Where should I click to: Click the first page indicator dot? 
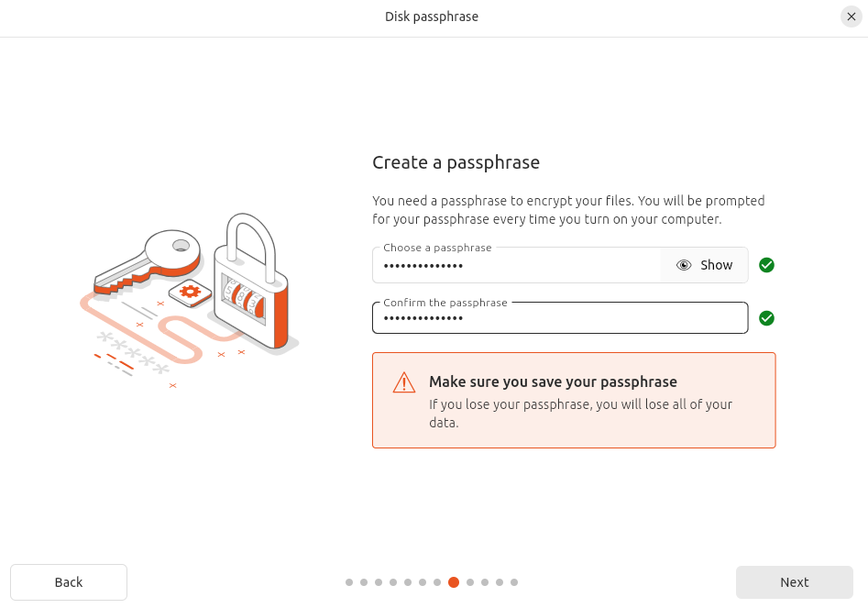tap(349, 582)
